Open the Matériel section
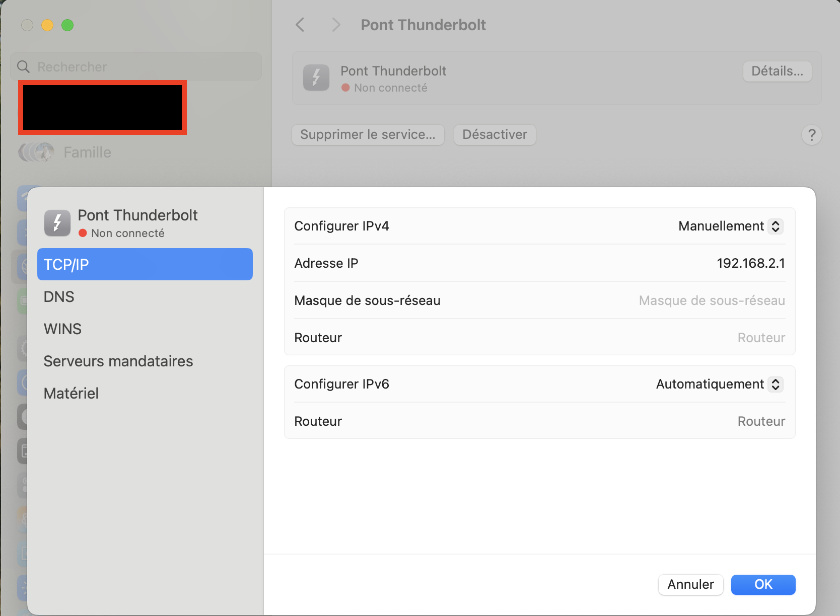Viewport: 840px width, 616px height. 71,394
